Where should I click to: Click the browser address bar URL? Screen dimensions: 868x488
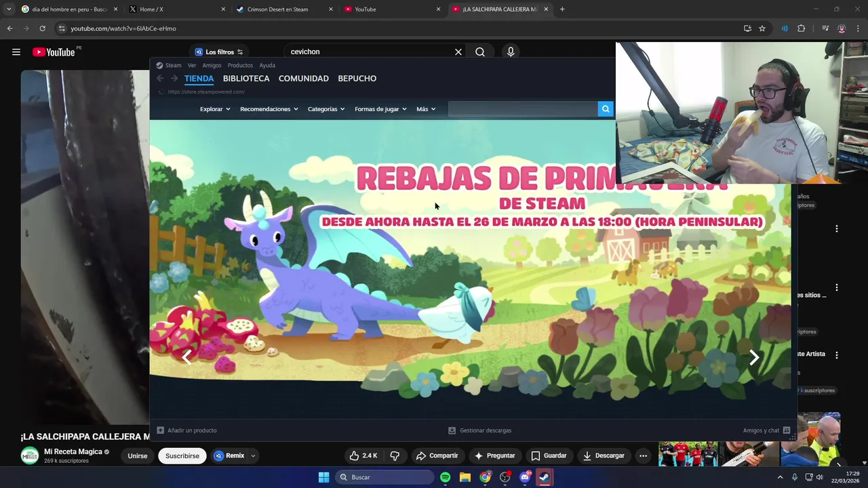point(123,28)
